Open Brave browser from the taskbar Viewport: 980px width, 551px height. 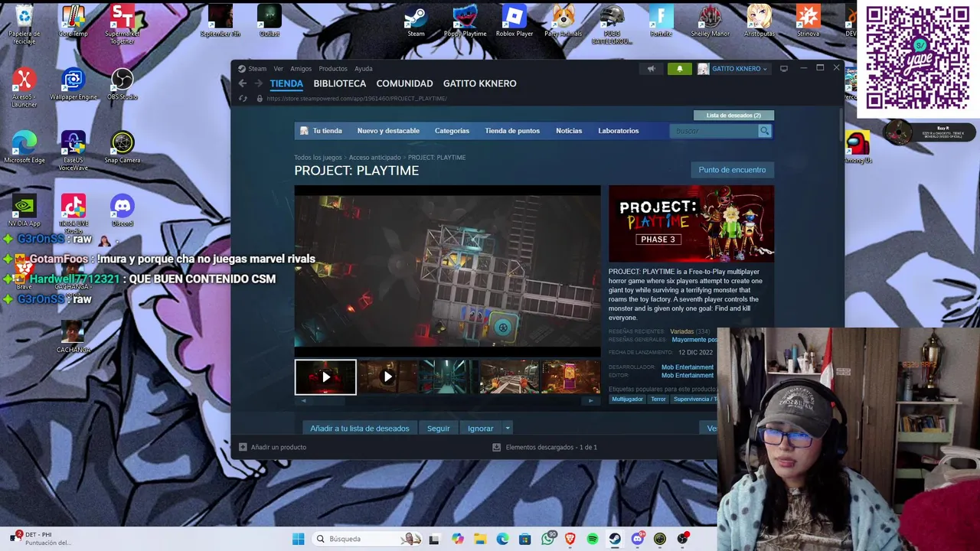point(570,539)
